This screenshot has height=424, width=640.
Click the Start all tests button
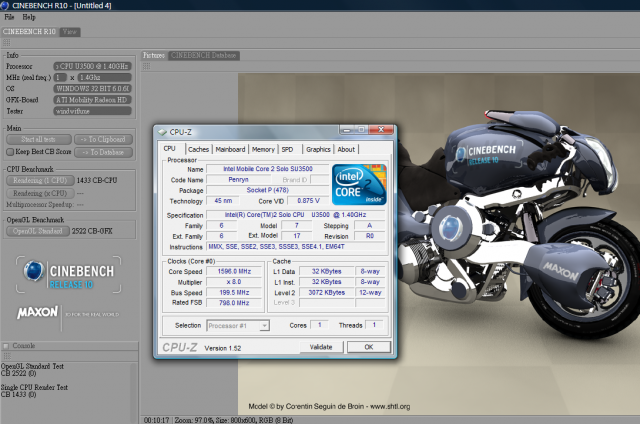coord(39,140)
